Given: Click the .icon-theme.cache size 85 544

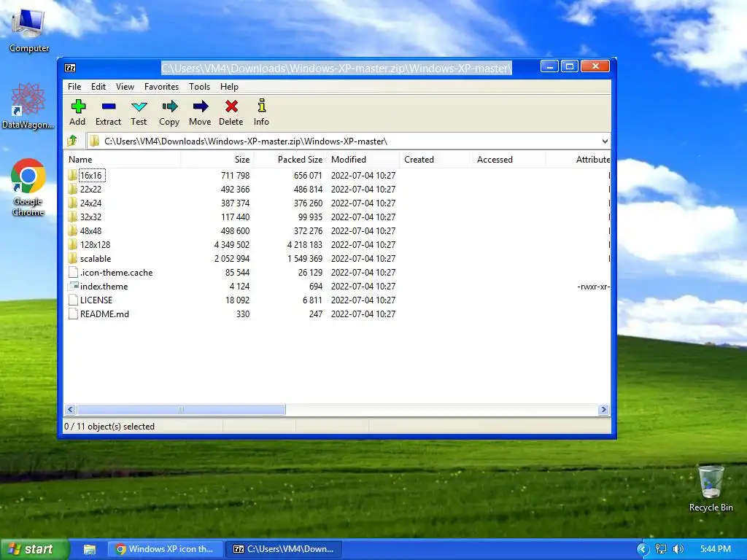Looking at the screenshot, I should click(x=237, y=273).
